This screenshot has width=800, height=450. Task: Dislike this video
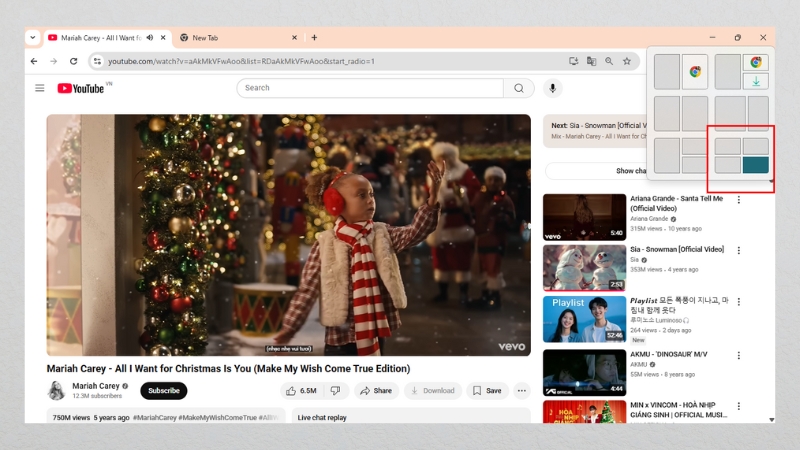tap(336, 390)
